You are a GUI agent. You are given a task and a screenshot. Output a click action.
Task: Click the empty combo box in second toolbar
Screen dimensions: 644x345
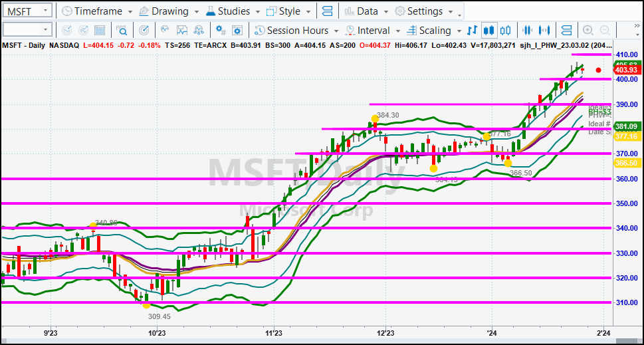(27, 29)
